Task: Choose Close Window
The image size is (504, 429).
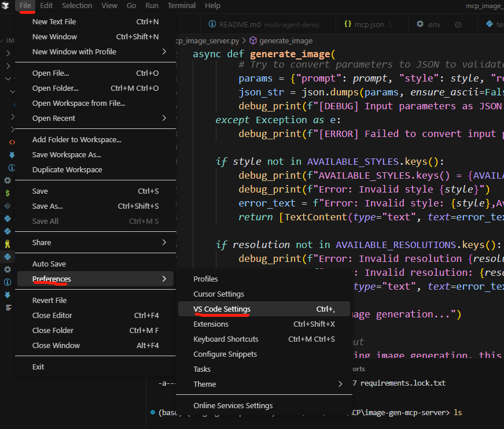Action: 95,346
